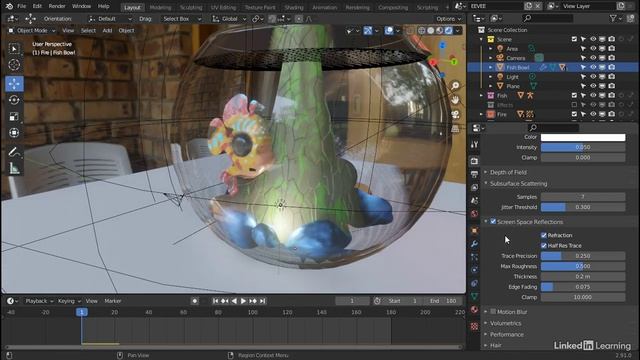Select the Transform tool

point(14,133)
